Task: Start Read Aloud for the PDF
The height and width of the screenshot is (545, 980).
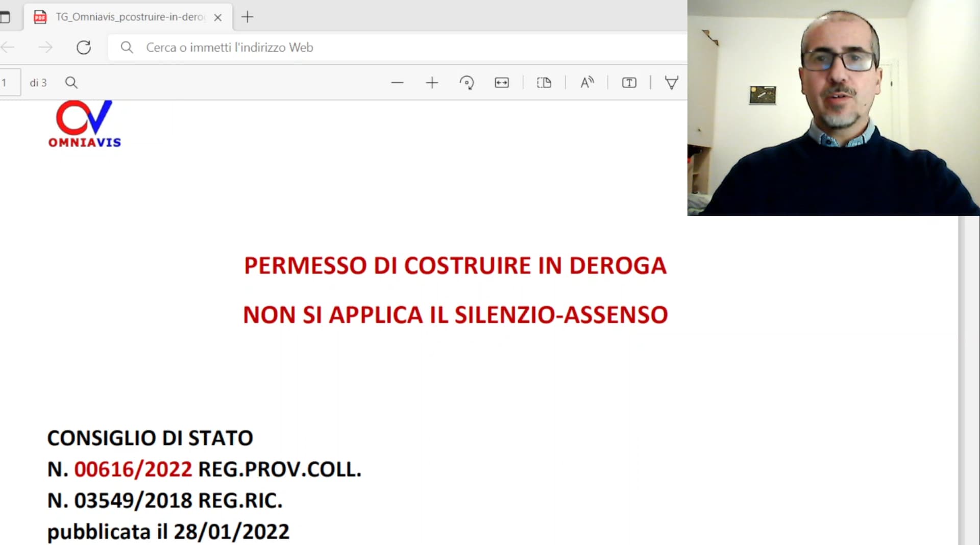Action: pyautogui.click(x=587, y=83)
